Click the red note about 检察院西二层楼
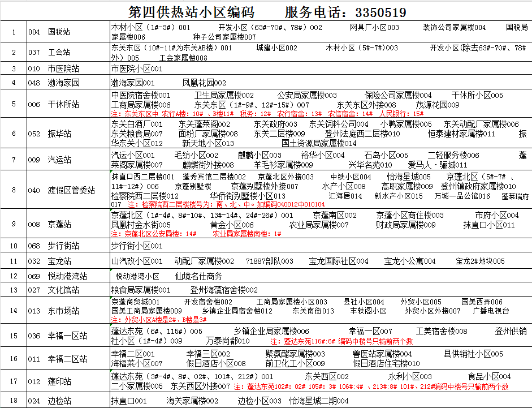This screenshot has height=408, width=532. click(226, 204)
